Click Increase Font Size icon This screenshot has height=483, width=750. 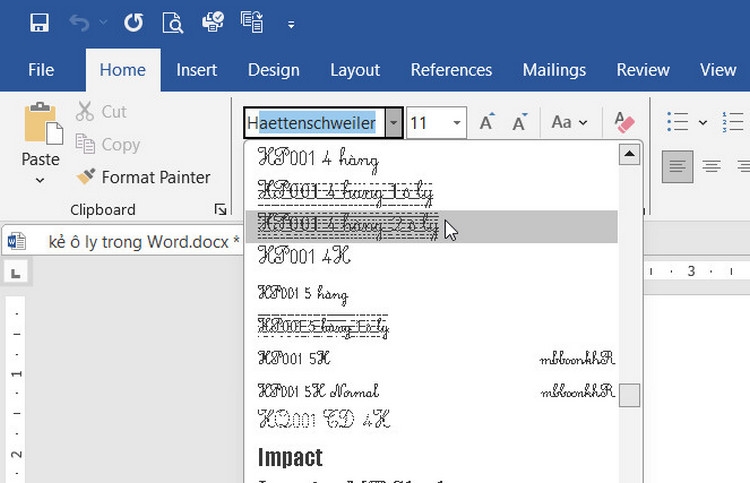[487, 122]
